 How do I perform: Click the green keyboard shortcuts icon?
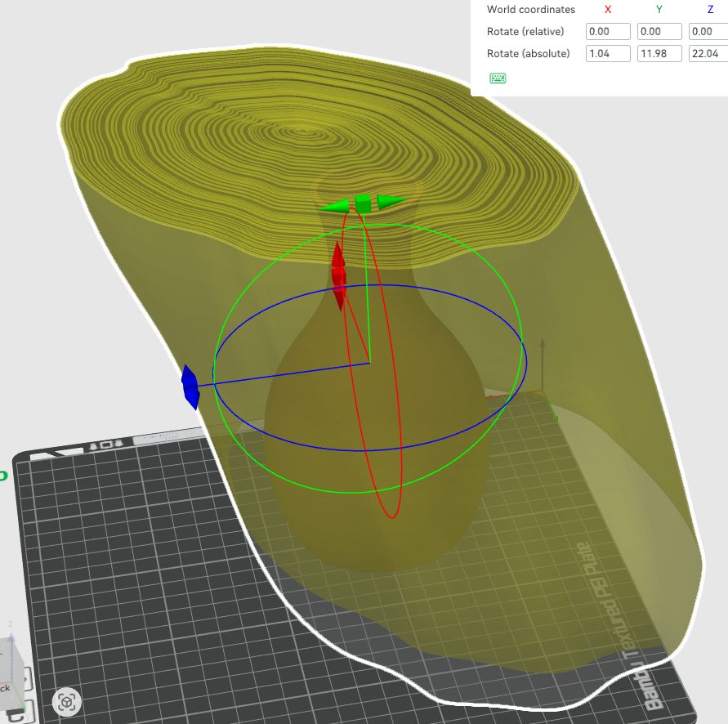(x=498, y=78)
